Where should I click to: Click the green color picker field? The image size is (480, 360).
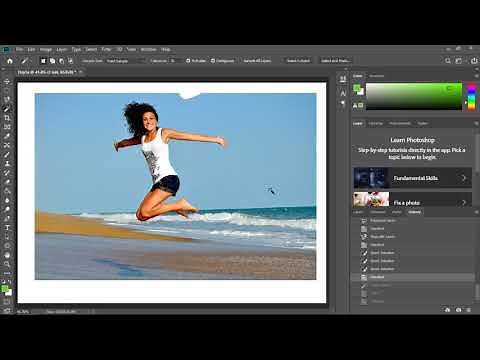click(x=414, y=97)
